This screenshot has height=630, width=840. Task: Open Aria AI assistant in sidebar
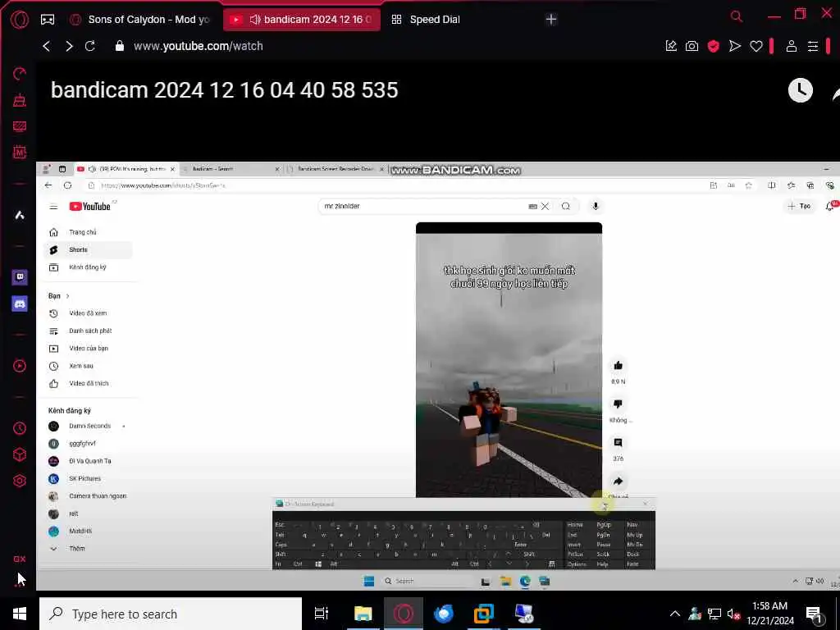[x=20, y=215]
